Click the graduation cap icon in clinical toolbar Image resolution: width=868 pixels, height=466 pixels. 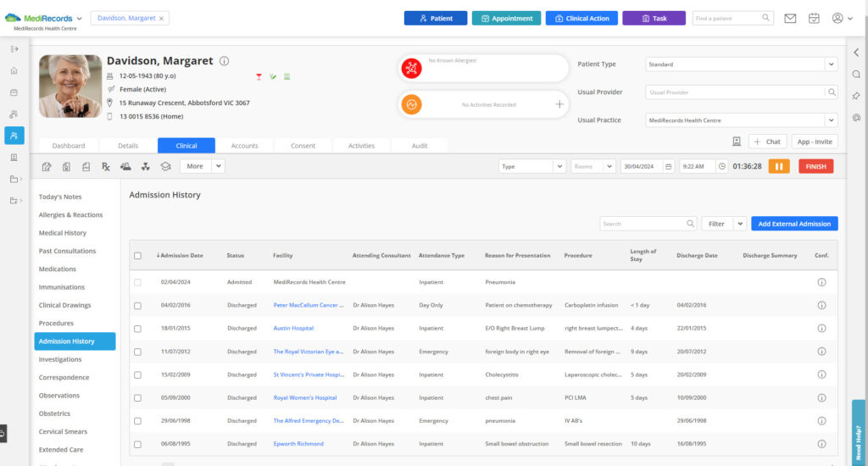pyautogui.click(x=165, y=167)
